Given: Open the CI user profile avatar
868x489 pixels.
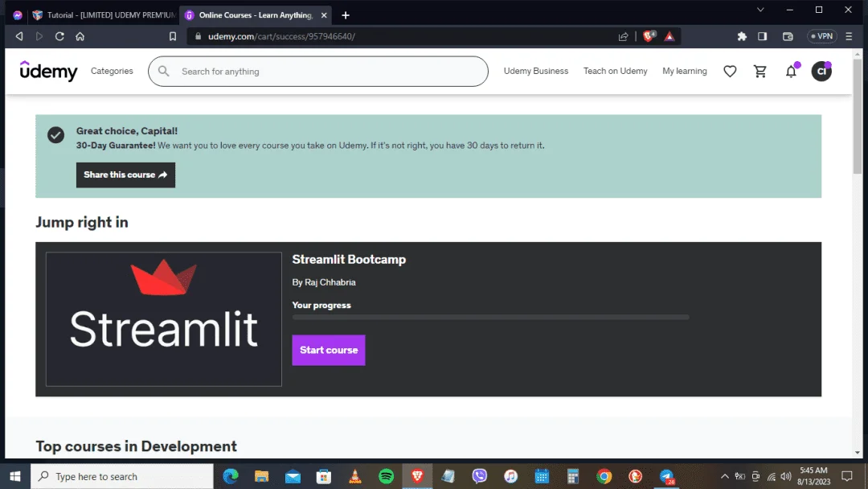Looking at the screenshot, I should coord(821,72).
